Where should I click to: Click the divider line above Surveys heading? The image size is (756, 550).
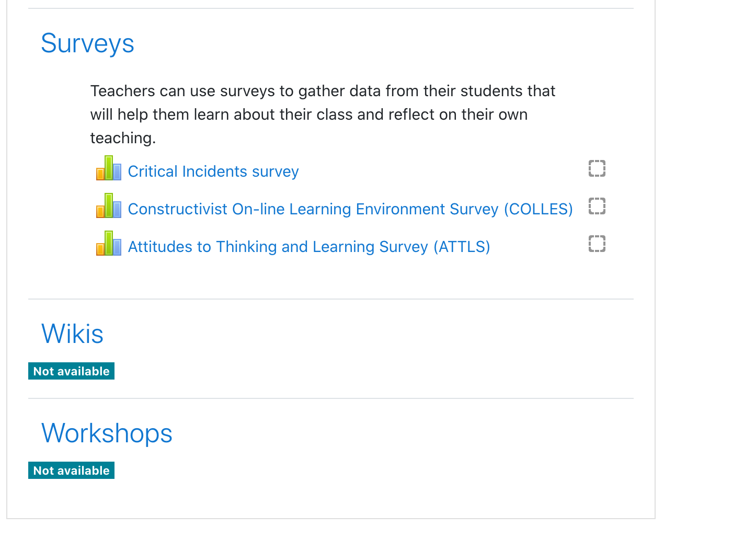pyautogui.click(x=331, y=8)
